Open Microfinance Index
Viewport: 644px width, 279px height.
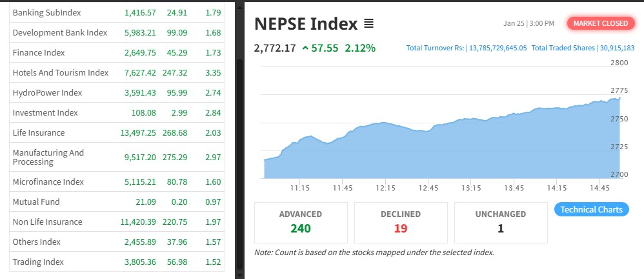click(x=48, y=182)
